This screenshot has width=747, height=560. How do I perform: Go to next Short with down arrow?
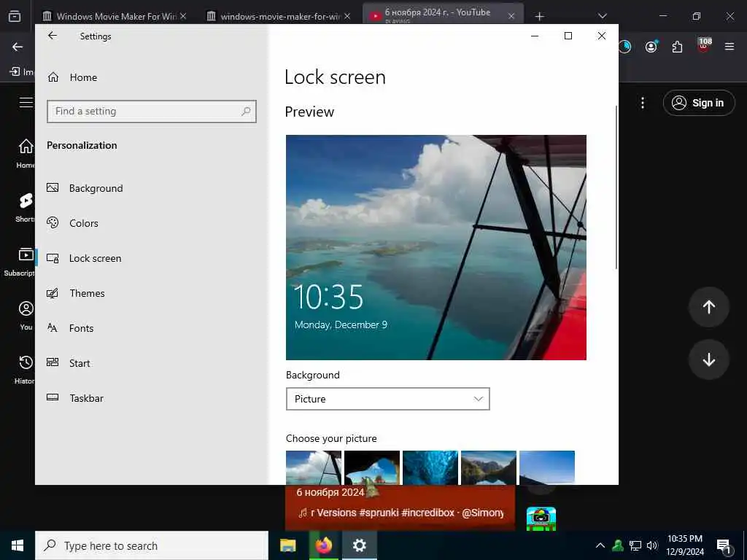coord(709,359)
